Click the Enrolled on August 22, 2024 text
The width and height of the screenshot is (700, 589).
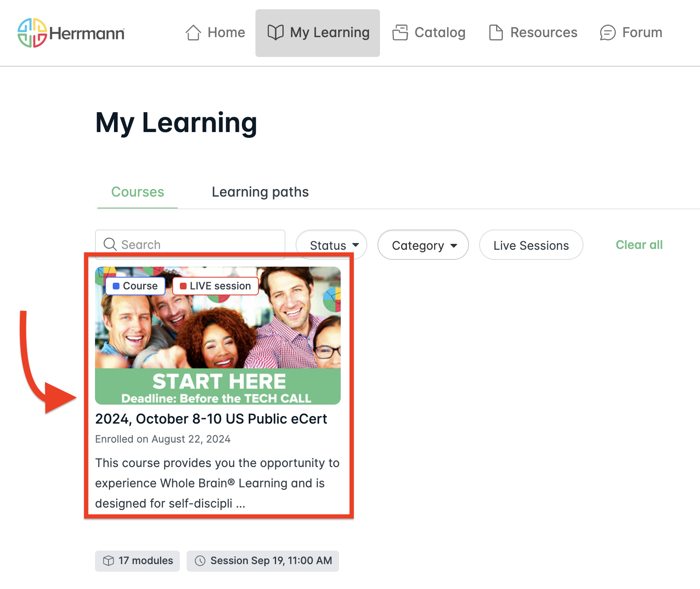pyautogui.click(x=163, y=439)
